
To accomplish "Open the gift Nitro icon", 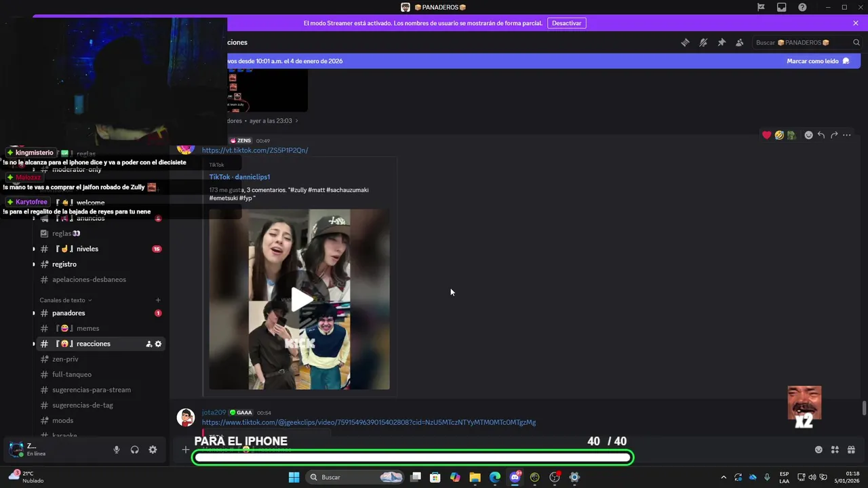I will point(851,449).
